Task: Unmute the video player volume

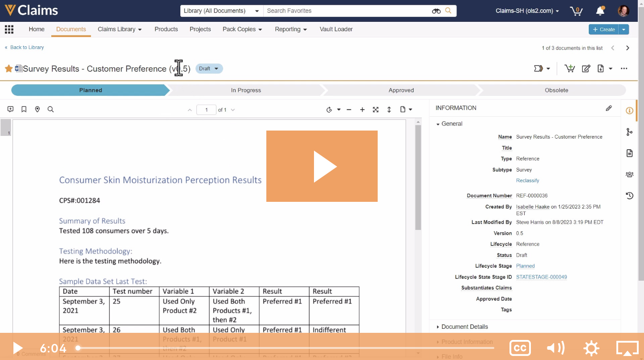Action: tap(555, 348)
